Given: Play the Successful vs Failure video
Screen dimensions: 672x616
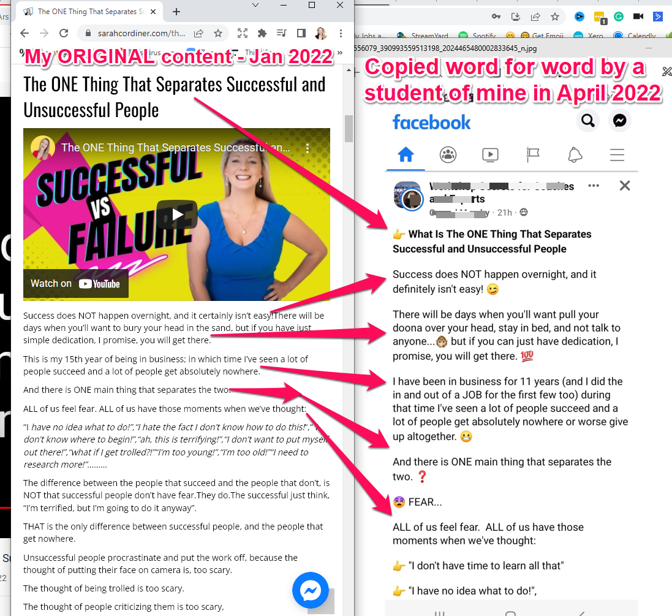Looking at the screenshot, I should coord(177,214).
